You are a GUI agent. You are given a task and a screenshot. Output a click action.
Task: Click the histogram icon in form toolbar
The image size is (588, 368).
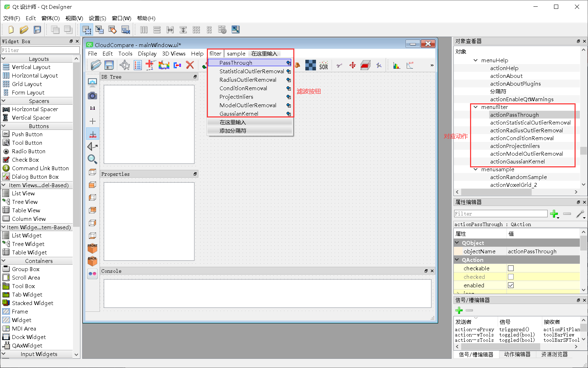coord(397,65)
